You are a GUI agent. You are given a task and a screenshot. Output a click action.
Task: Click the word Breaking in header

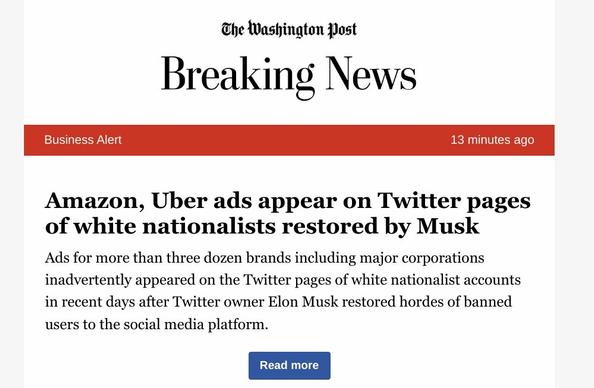[238, 75]
